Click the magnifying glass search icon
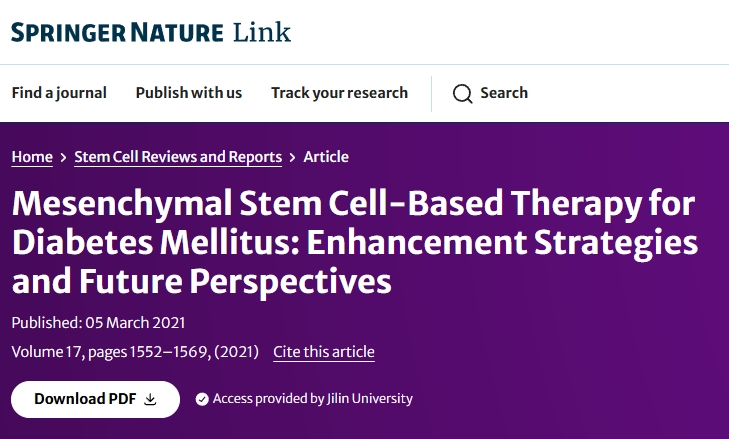The width and height of the screenshot is (729, 439). pyautogui.click(x=462, y=93)
